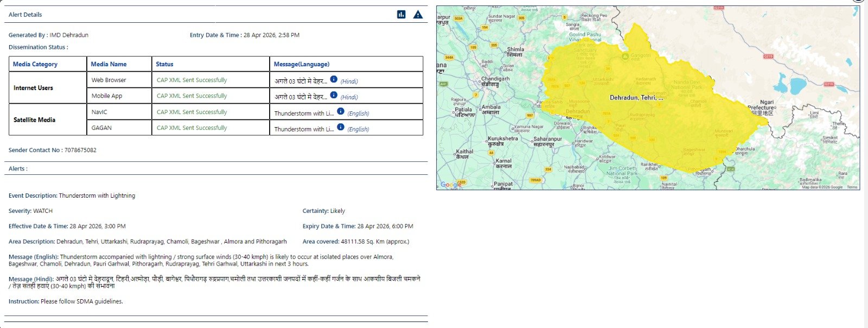This screenshot has width=868, height=328.
Task: Open the Terms link on the map
Action: coord(852,187)
